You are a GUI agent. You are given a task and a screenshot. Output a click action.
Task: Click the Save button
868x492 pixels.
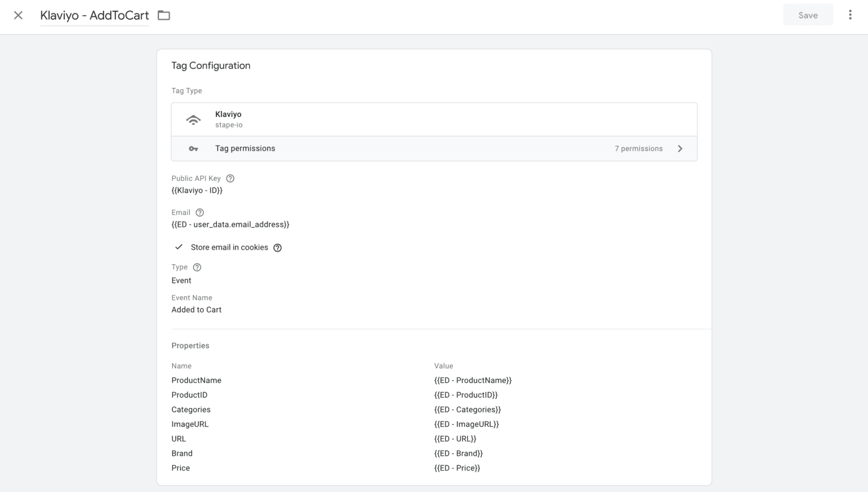808,15
